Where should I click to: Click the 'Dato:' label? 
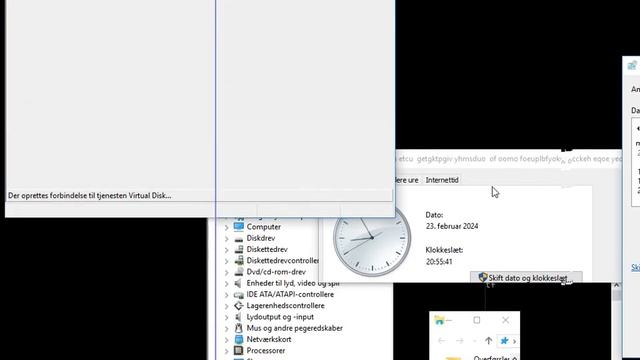(x=434, y=215)
